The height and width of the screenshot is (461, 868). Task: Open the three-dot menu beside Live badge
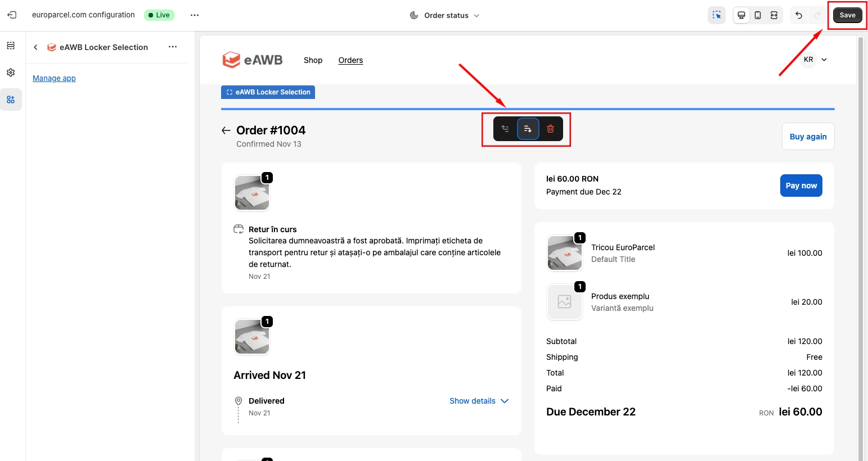(195, 15)
